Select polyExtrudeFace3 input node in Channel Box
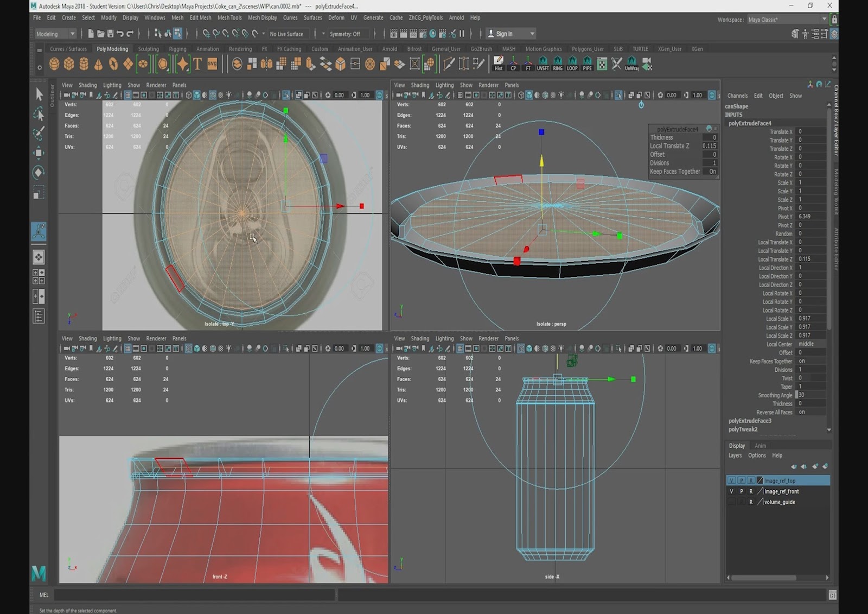 coord(750,421)
